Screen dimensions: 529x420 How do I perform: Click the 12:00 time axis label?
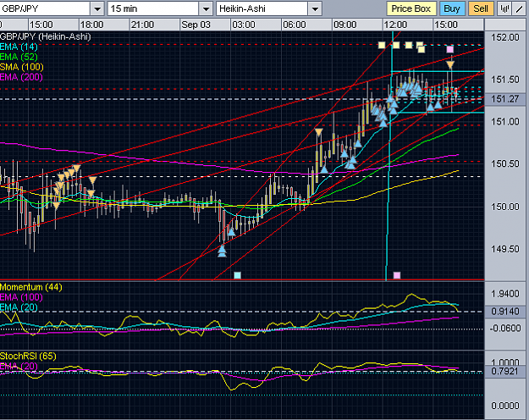coord(395,25)
